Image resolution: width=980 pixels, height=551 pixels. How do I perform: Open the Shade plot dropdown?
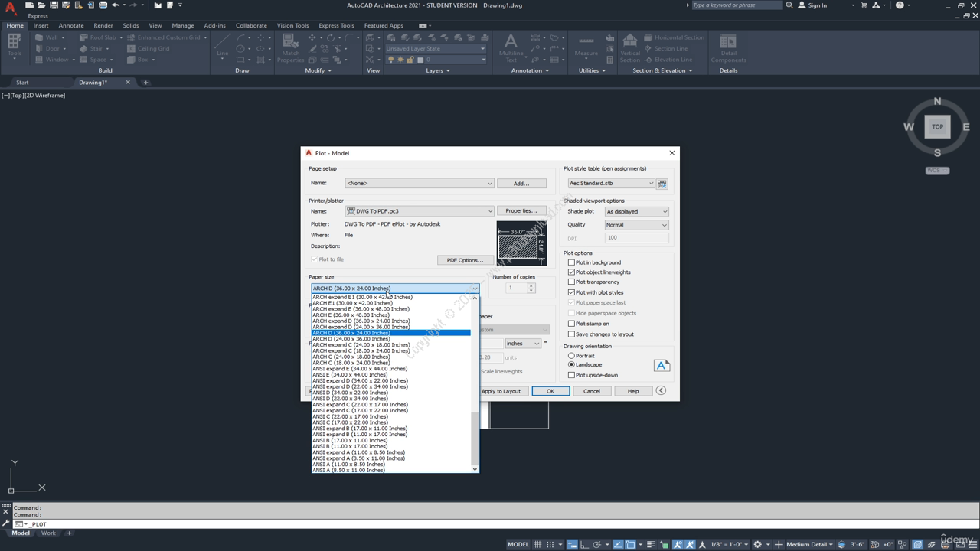tap(636, 212)
